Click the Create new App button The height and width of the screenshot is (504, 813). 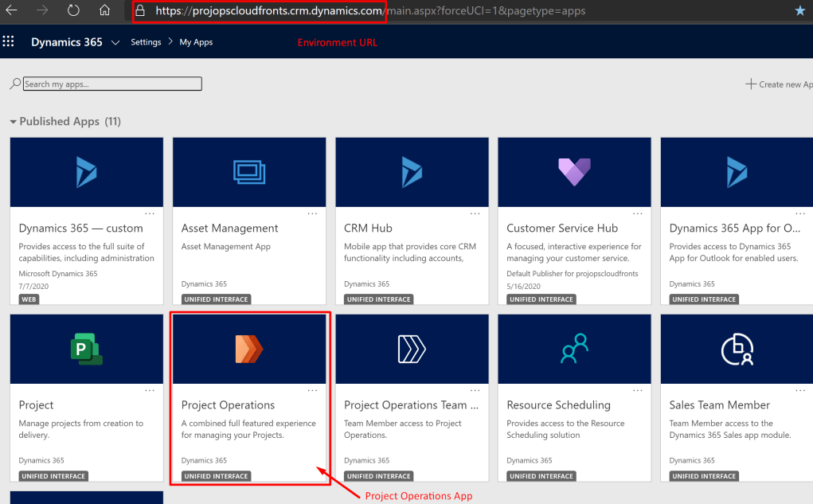pos(779,83)
